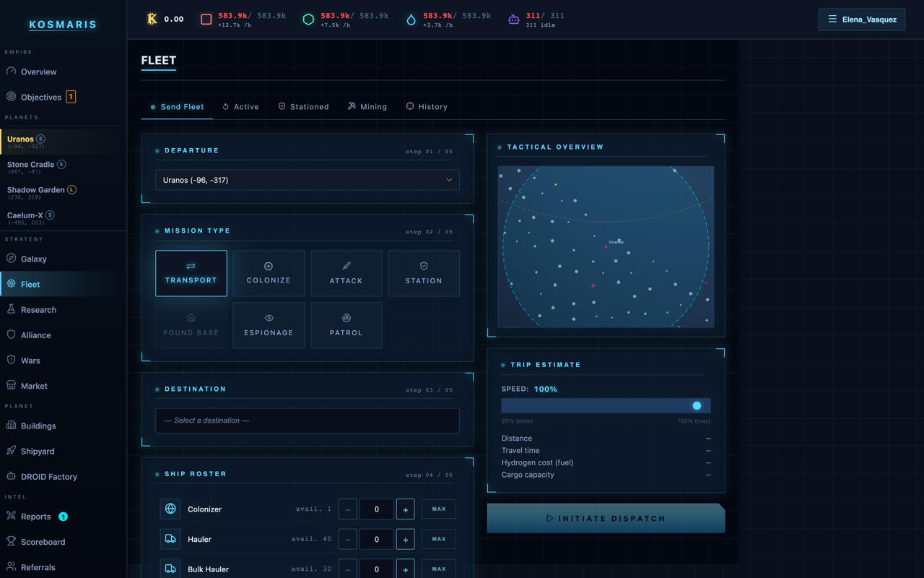Increase Hauler count with plus
Viewport: 924px width, 578px height.
(x=405, y=539)
